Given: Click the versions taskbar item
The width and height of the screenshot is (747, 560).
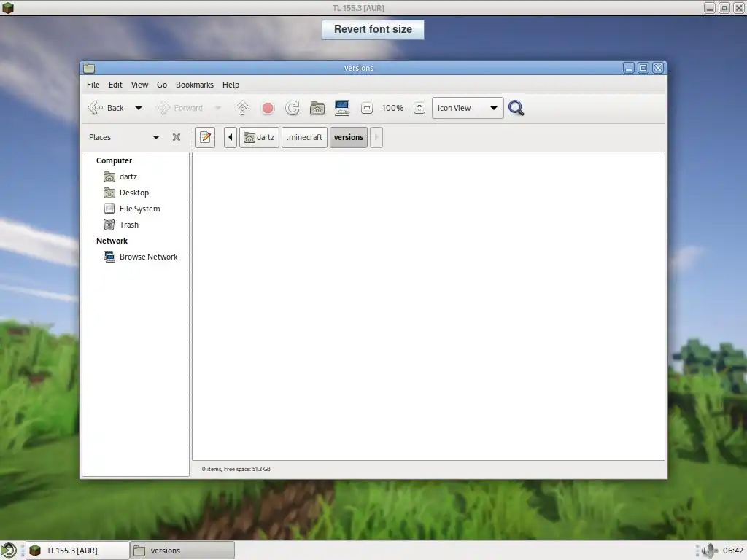Looking at the screenshot, I should tap(182, 551).
